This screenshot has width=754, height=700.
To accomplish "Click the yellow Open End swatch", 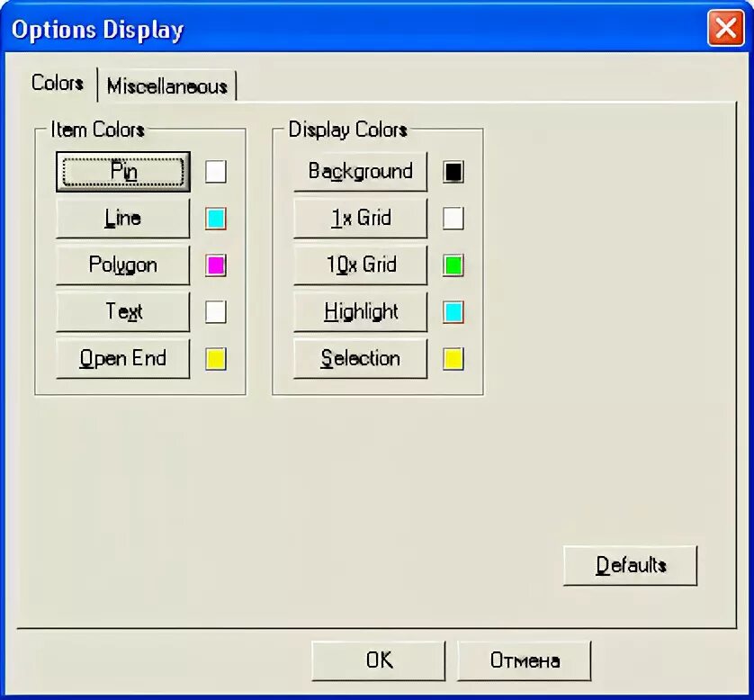I will pyautogui.click(x=215, y=359).
